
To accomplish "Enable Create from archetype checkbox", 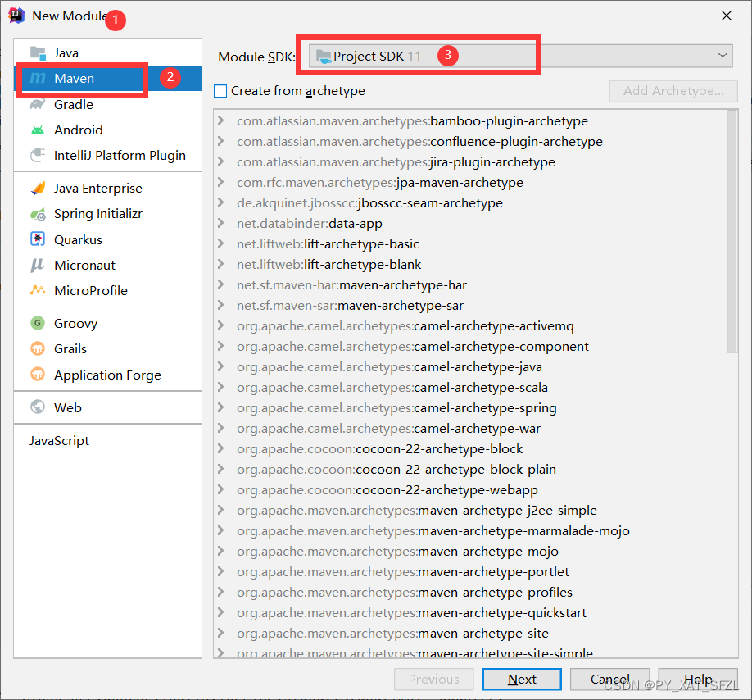I will coord(220,91).
